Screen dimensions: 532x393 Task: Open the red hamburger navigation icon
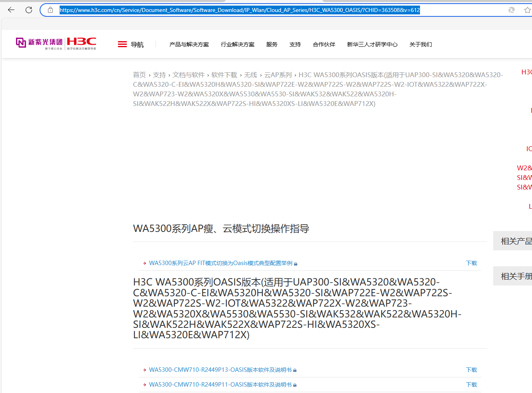point(122,44)
